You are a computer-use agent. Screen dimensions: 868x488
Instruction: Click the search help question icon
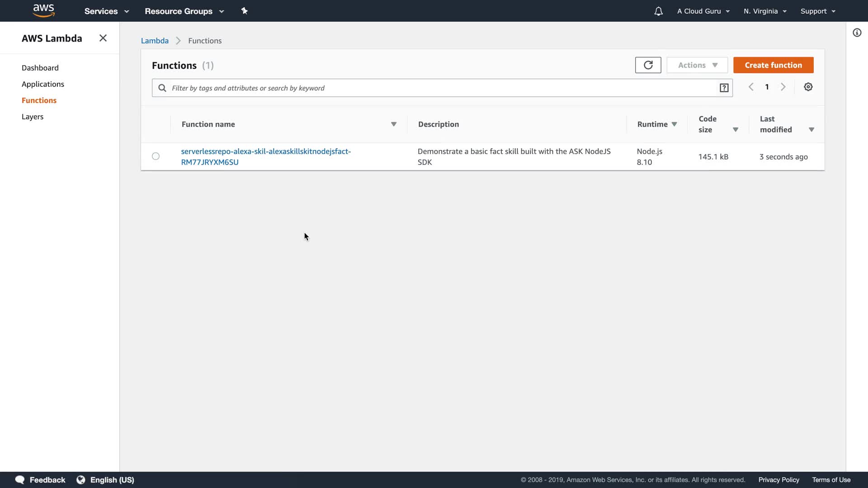(724, 88)
